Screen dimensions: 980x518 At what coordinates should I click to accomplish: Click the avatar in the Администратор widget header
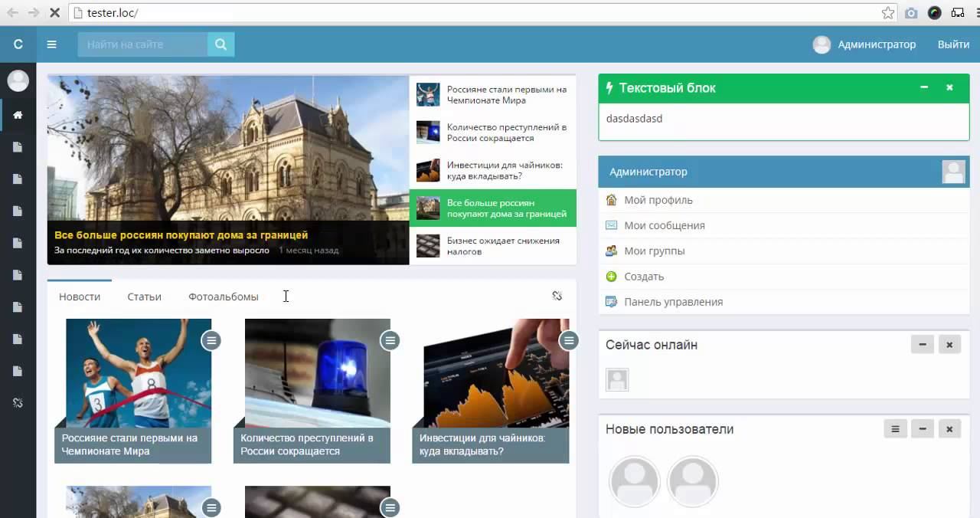pyautogui.click(x=954, y=172)
